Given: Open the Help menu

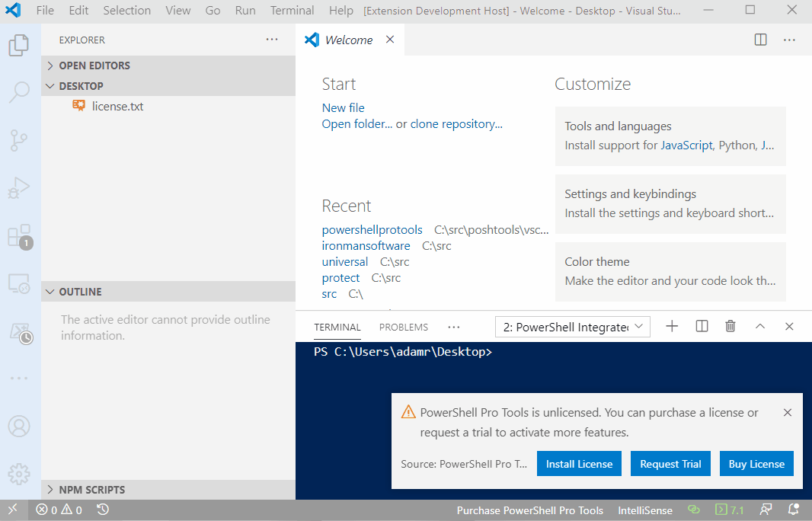Looking at the screenshot, I should pyautogui.click(x=340, y=11).
